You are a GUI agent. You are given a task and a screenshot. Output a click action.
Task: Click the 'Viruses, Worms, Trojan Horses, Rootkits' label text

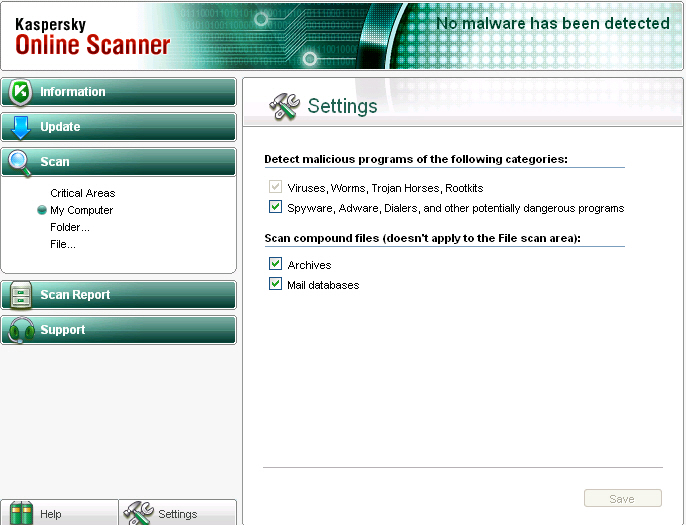pyautogui.click(x=385, y=188)
